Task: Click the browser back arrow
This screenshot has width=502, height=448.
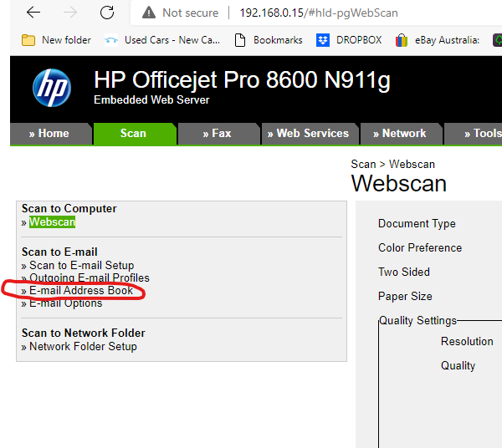Action: coord(33,13)
